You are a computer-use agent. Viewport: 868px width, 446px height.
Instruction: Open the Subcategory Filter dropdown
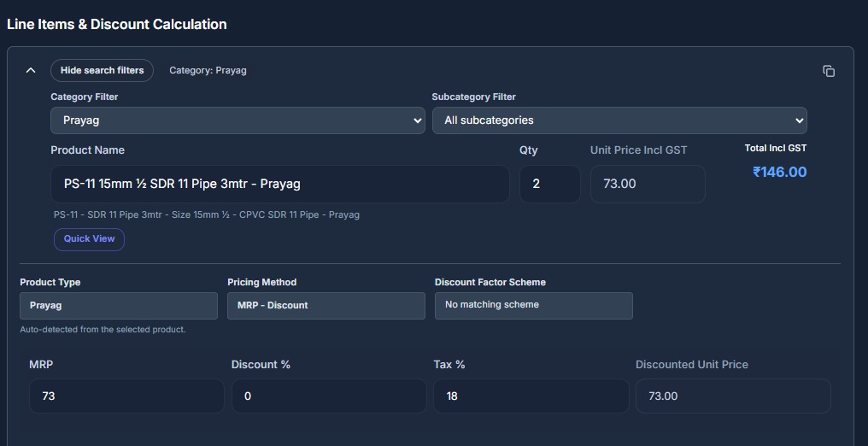619,120
